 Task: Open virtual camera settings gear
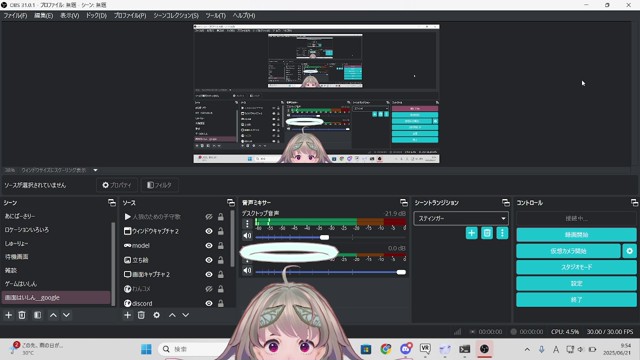[x=629, y=251]
